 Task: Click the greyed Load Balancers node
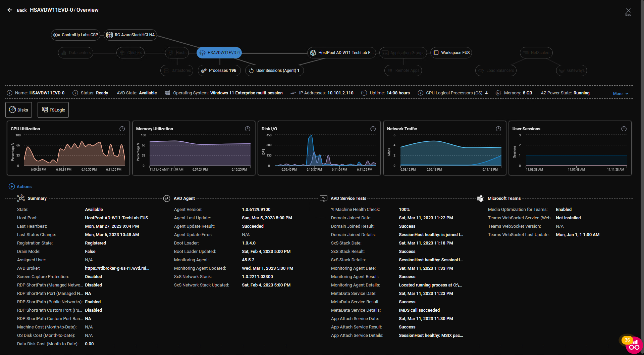(496, 71)
